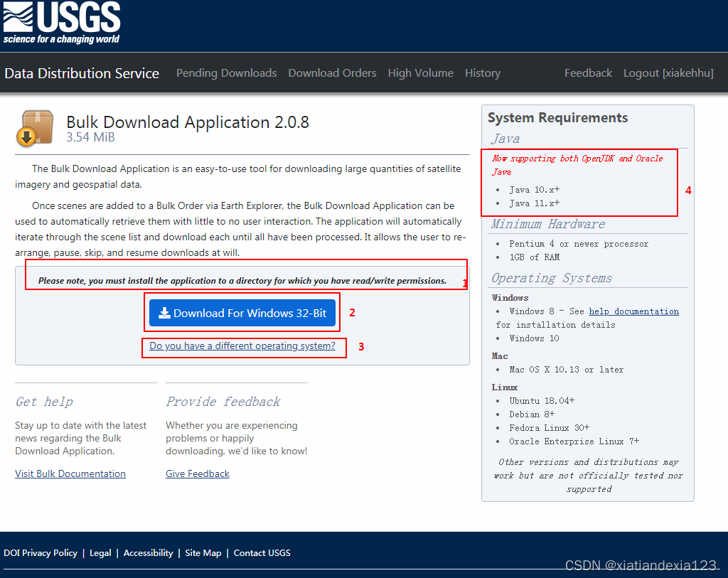Click the 'Java 11.x+' requirement
The image size is (728, 578).
535,203
